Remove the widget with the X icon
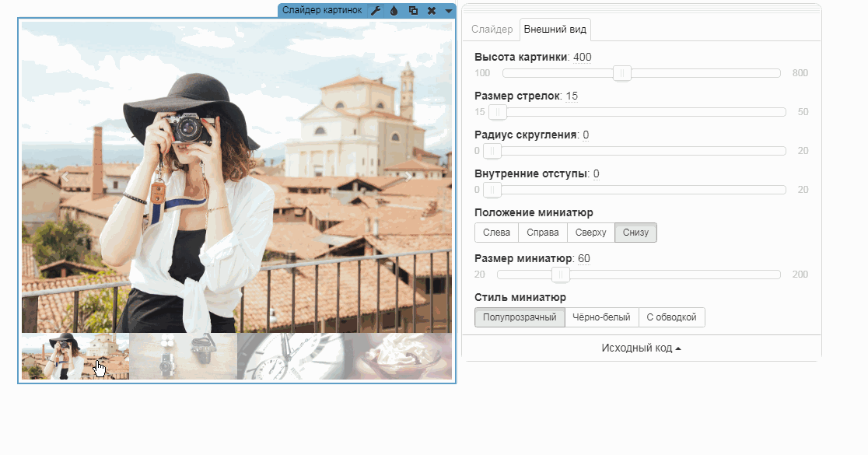Image resolution: width=868 pixels, height=455 pixels. 432,10
